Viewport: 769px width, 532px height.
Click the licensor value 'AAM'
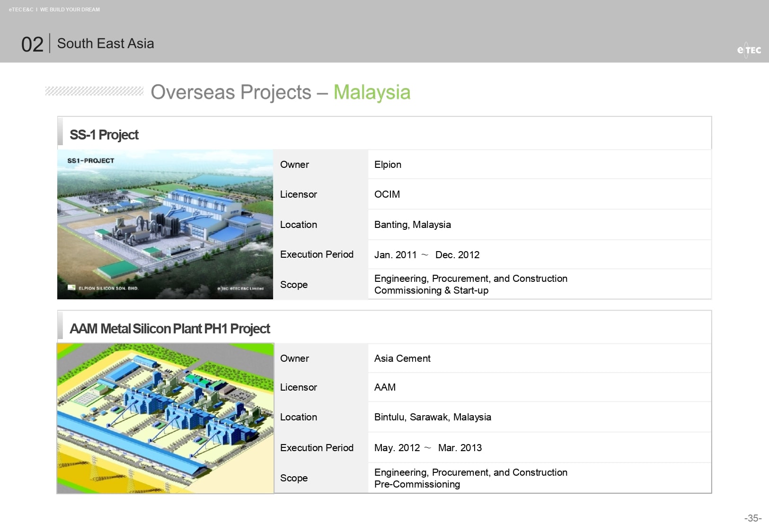385,387
